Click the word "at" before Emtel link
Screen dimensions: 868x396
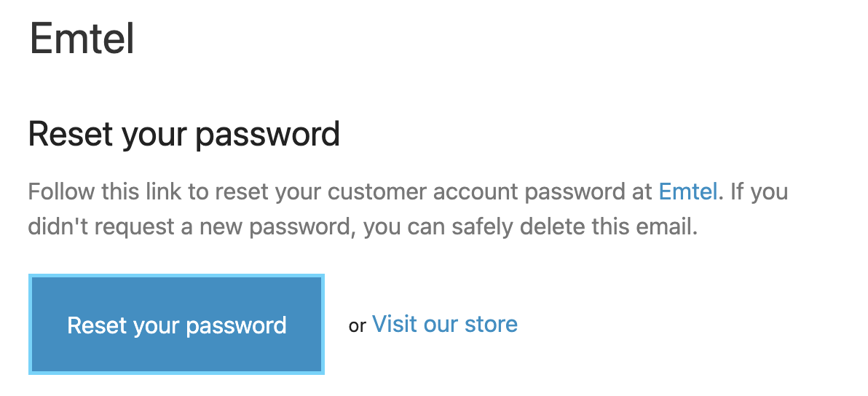coord(642,193)
